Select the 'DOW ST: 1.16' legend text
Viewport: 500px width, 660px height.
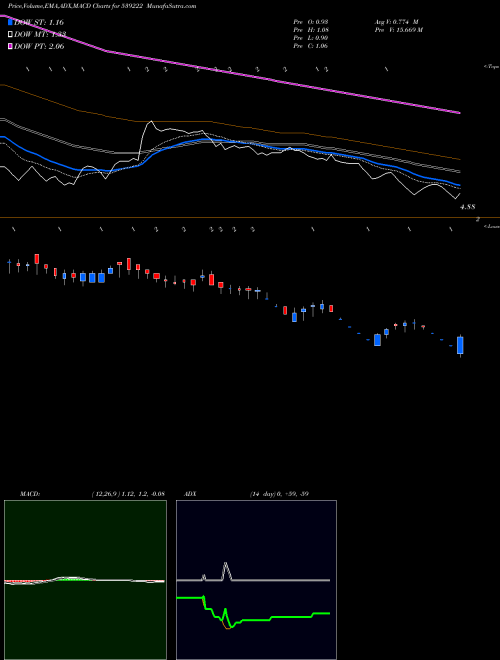(x=39, y=23)
